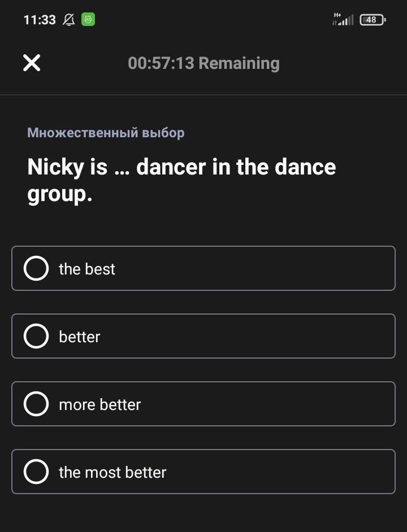Select the radio button for "the best"
The image size is (407, 532).
pyautogui.click(x=36, y=268)
